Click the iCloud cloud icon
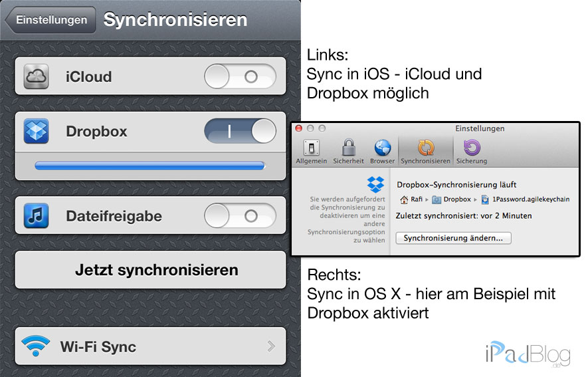This screenshot has height=377, width=588. tap(36, 76)
